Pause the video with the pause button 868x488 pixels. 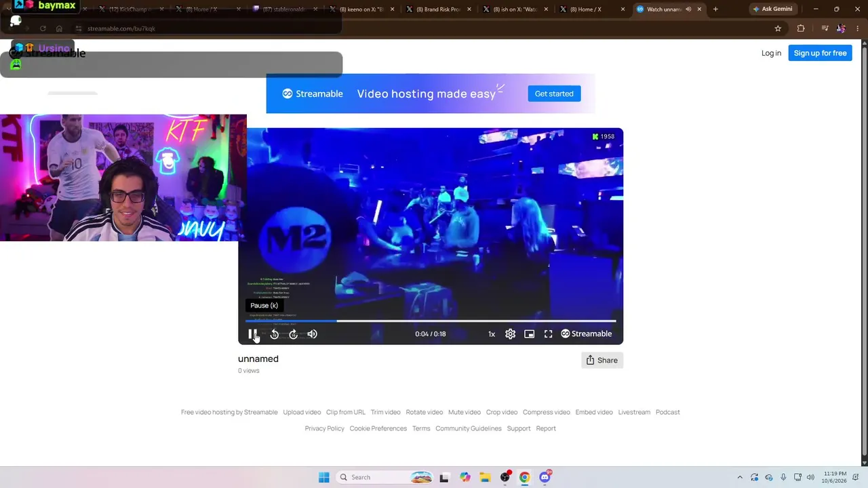coord(252,333)
